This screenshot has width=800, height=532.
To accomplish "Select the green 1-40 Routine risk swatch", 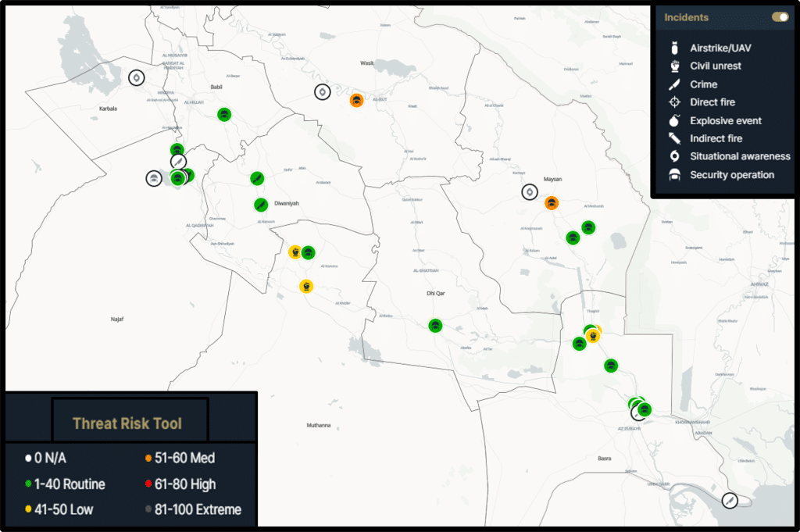I will click(28, 484).
